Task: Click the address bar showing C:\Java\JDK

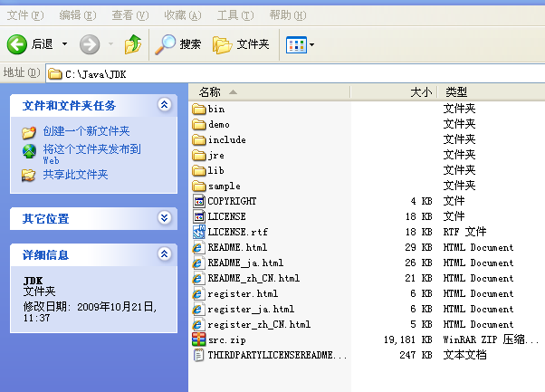Action: point(295,73)
